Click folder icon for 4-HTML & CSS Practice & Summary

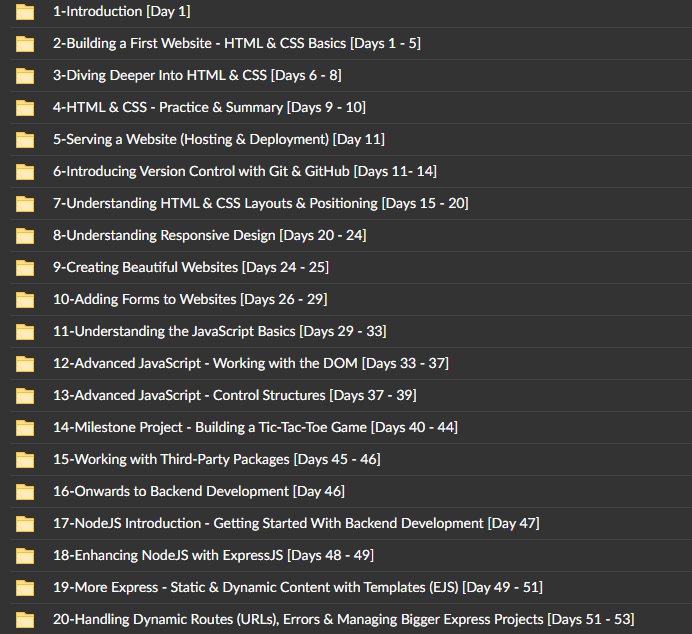[25, 108]
